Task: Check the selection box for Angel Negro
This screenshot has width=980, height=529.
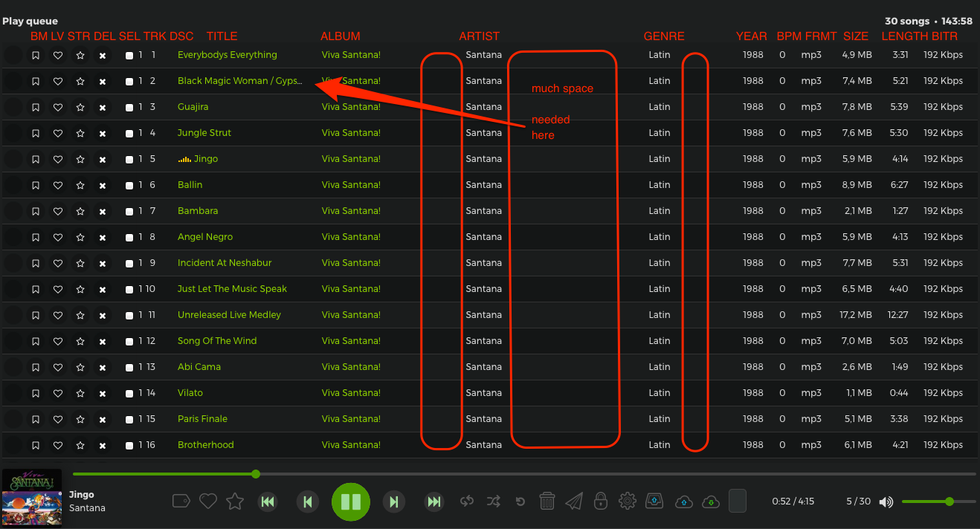Action: (129, 238)
